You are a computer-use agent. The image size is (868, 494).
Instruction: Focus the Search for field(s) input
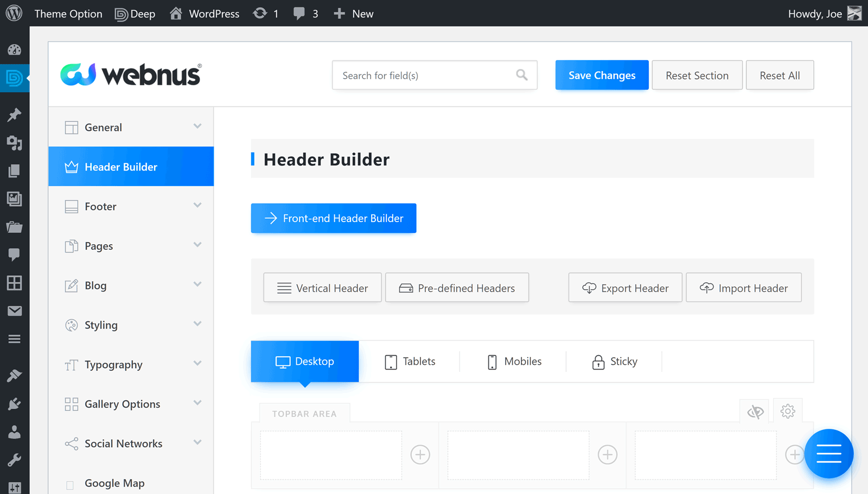point(435,75)
